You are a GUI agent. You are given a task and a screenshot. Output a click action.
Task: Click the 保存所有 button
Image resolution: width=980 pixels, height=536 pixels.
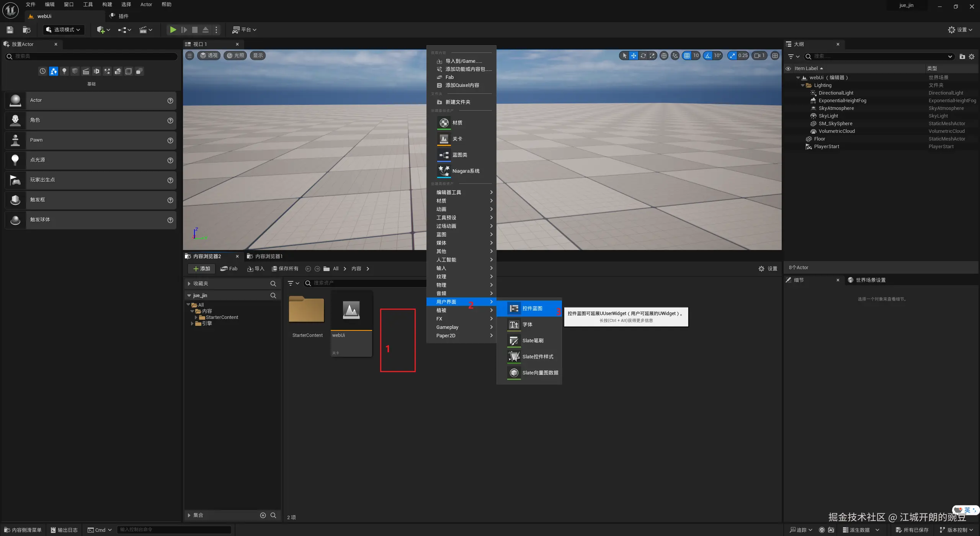click(x=285, y=268)
